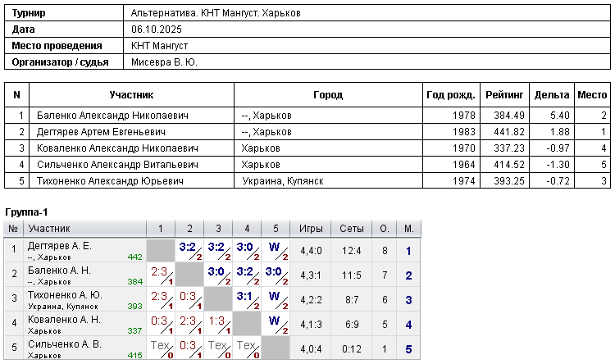615x364 pixels.
Task: Click the Место column header
Action: (x=592, y=95)
